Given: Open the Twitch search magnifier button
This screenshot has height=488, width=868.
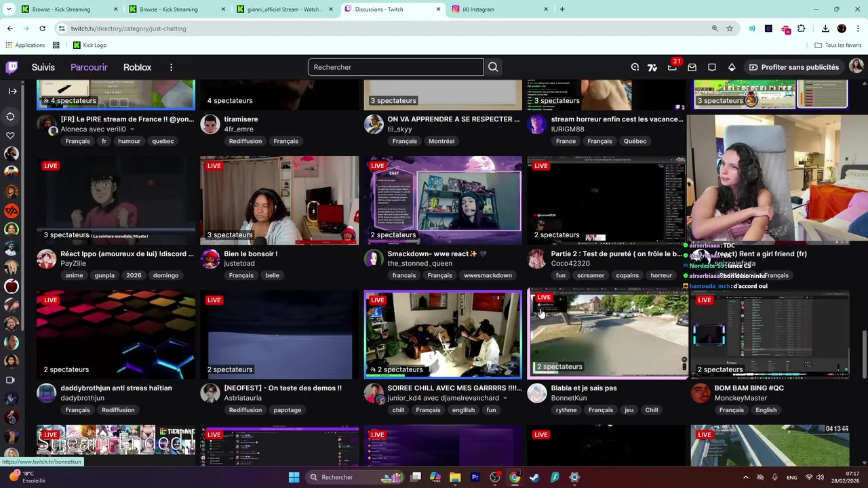Looking at the screenshot, I should (x=493, y=67).
